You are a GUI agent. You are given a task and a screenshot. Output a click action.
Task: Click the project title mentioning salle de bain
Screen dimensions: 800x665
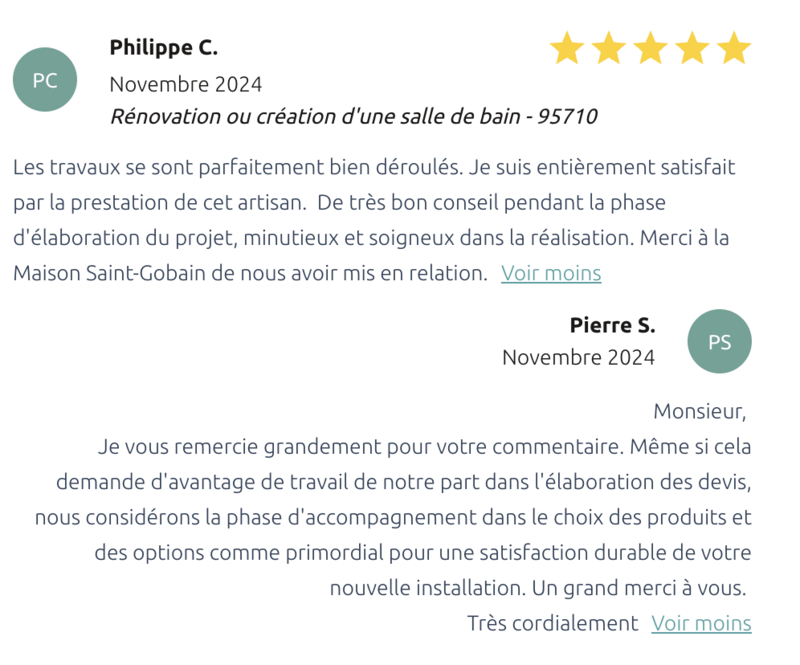pos(353,117)
